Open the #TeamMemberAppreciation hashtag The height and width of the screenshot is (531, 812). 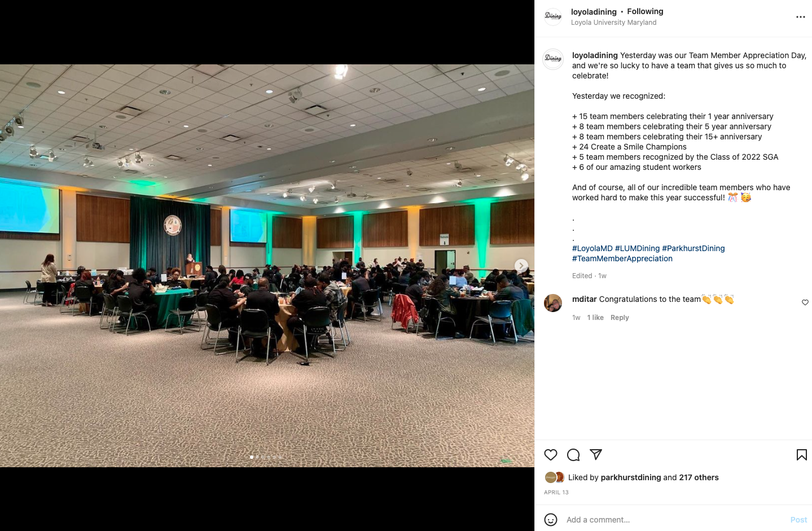tap(622, 258)
